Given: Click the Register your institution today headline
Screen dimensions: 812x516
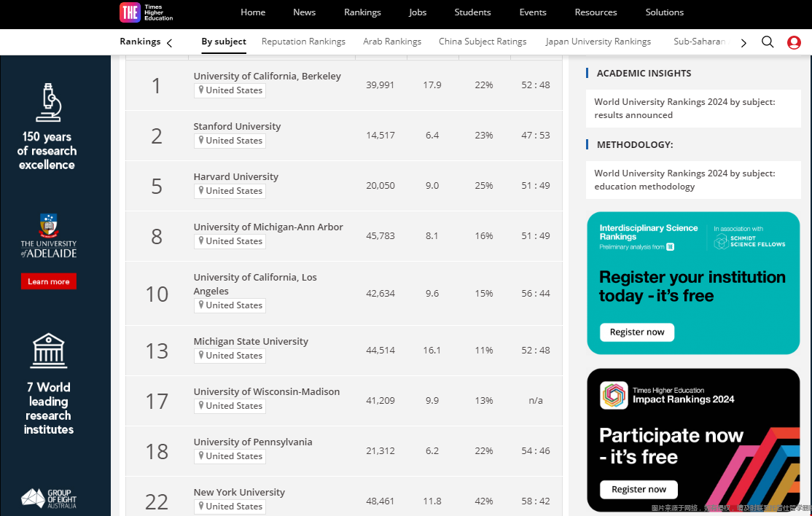Looking at the screenshot, I should click(x=692, y=286).
